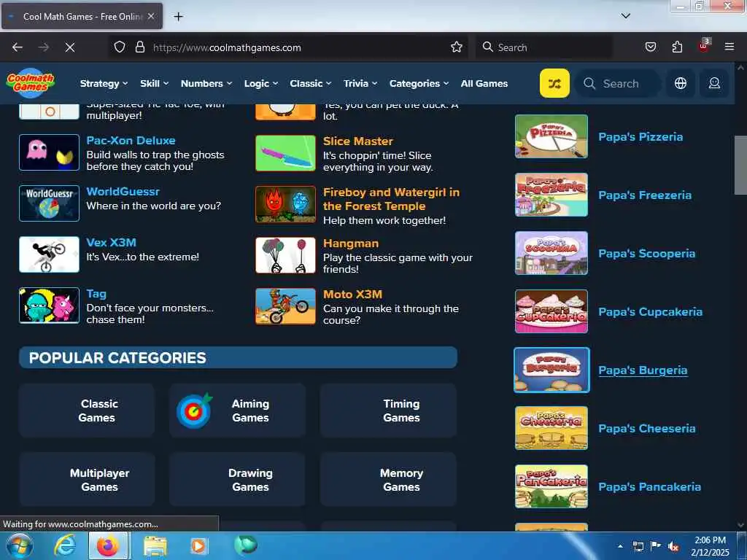Open the Hangman game link
The image size is (747, 560).
351,244
